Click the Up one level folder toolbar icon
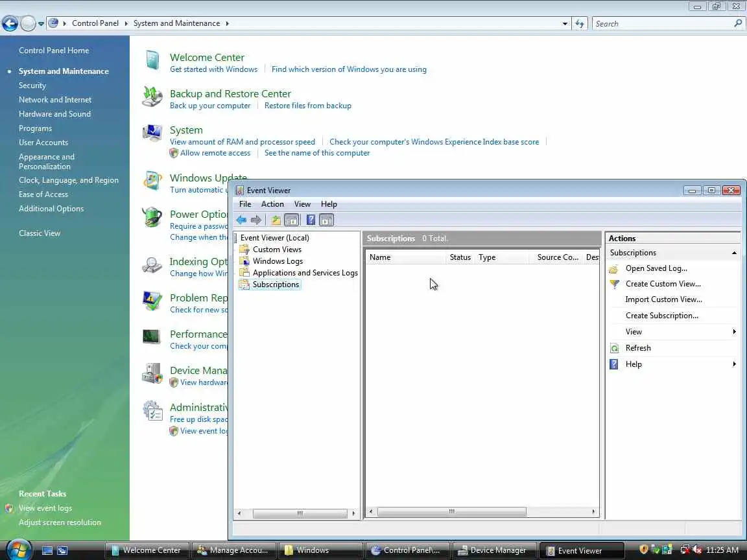Image resolution: width=747 pixels, height=560 pixels. pos(276,220)
